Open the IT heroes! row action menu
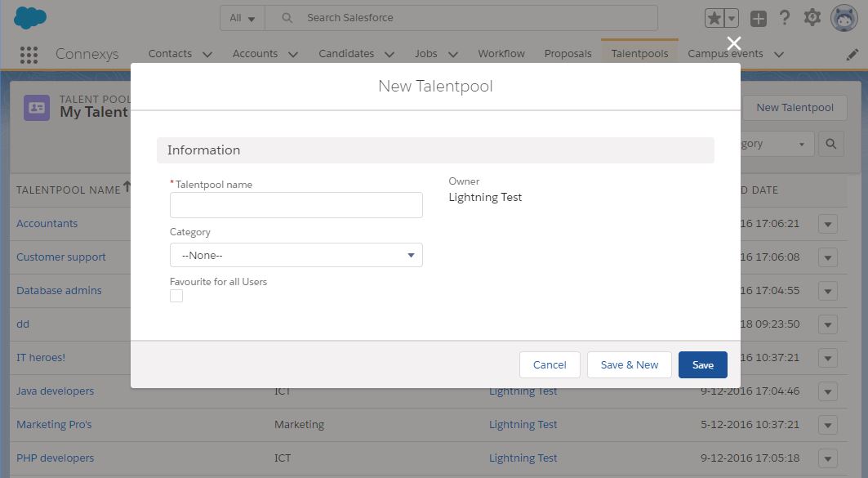Viewport: 868px width, 478px height. click(x=828, y=359)
